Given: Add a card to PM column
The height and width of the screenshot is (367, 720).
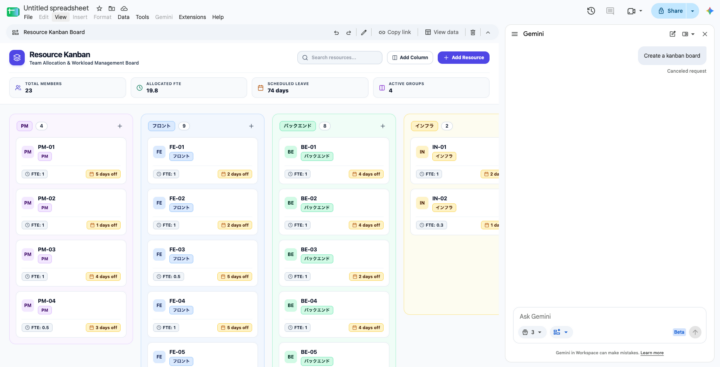Looking at the screenshot, I should [120, 126].
